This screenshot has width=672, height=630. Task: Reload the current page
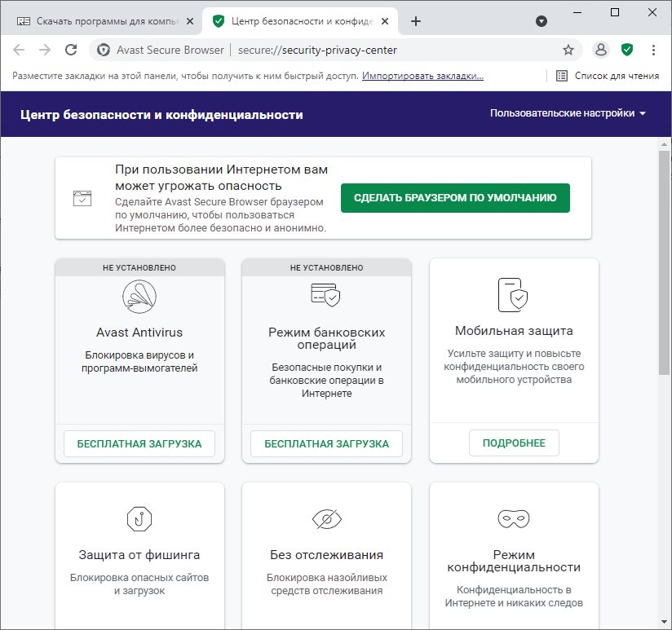(71, 50)
